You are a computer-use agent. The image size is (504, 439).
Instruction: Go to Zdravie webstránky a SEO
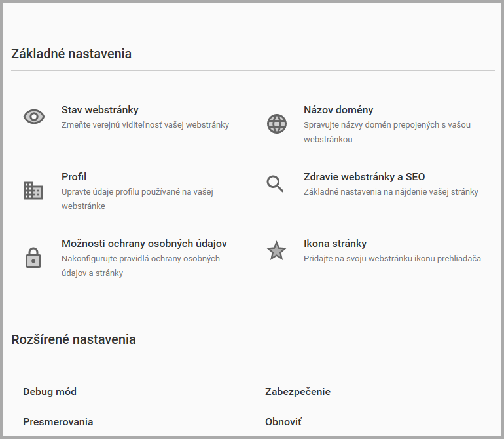[x=364, y=177]
